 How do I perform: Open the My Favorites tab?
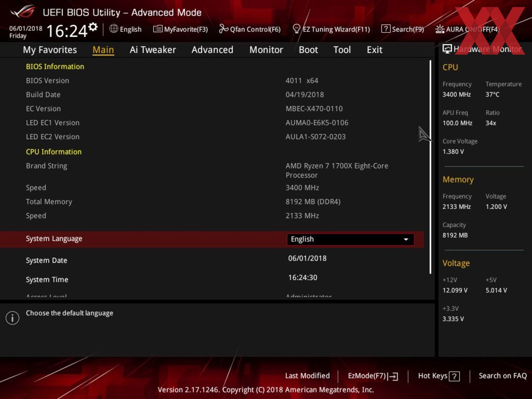click(50, 50)
